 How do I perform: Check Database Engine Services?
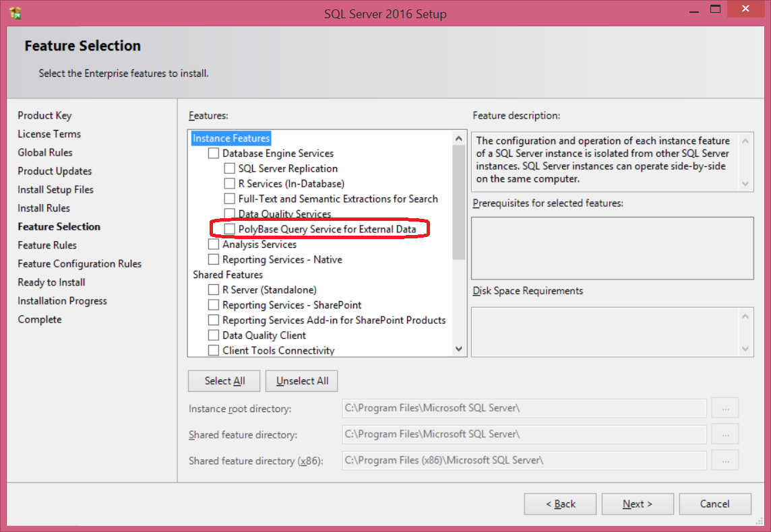[214, 154]
